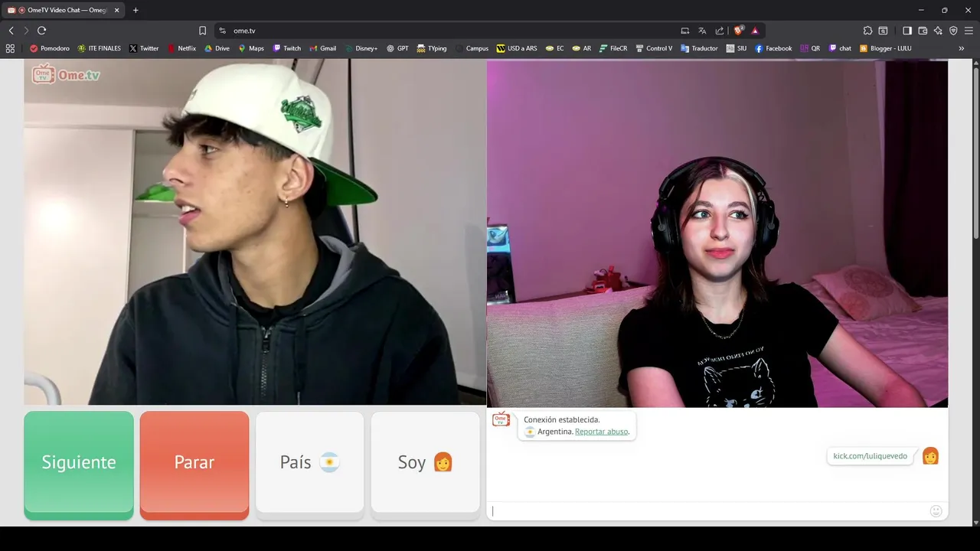This screenshot has height=551, width=980.
Task: Open the USD a ARS bookmark
Action: click(517, 48)
